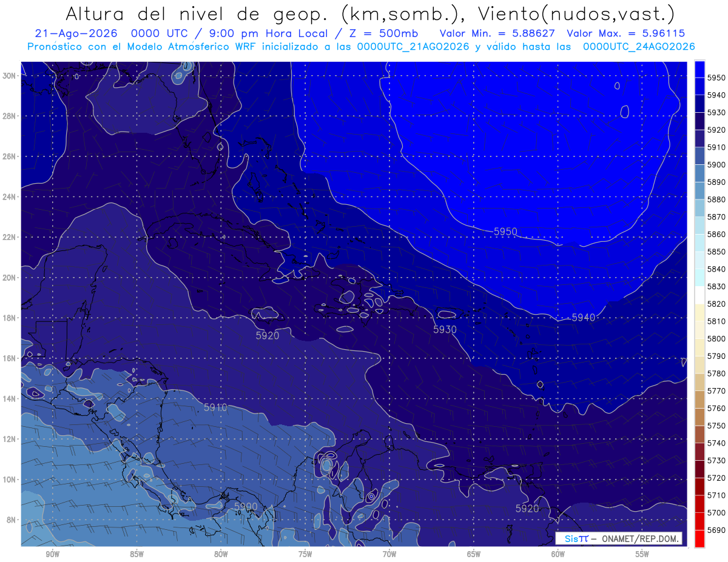Pick the legend swatch between 5700 and 5710
This screenshot has width=728, height=562.
[699, 503]
